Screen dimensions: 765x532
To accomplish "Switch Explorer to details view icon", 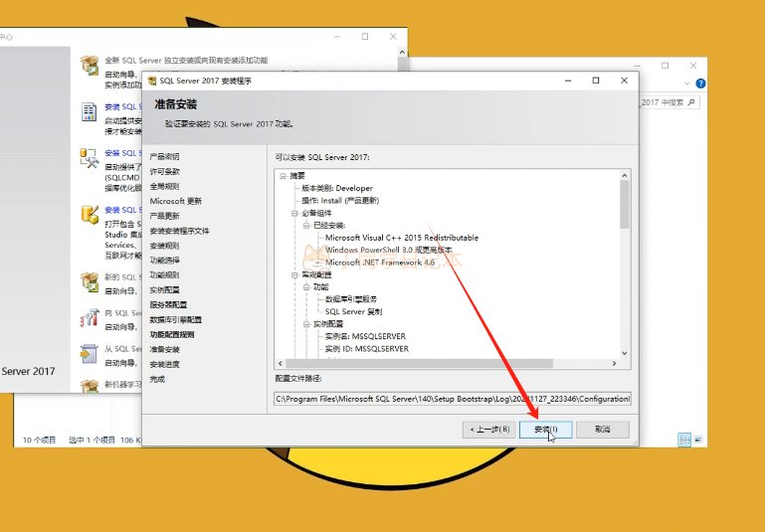I will (684, 440).
